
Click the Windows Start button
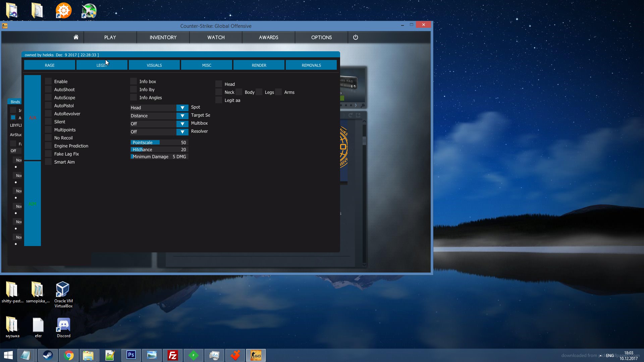(x=8, y=355)
